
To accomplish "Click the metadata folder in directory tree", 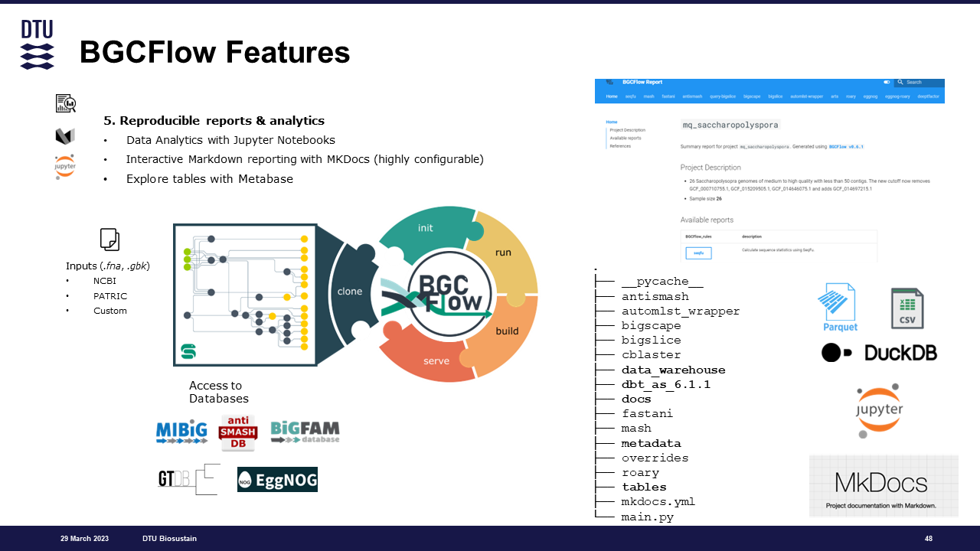I will (x=652, y=443).
